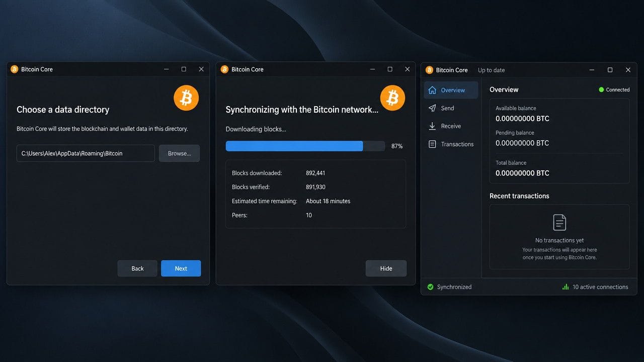This screenshot has width=644, height=362.
Task: Click the empty transactions document icon
Action: point(559,222)
